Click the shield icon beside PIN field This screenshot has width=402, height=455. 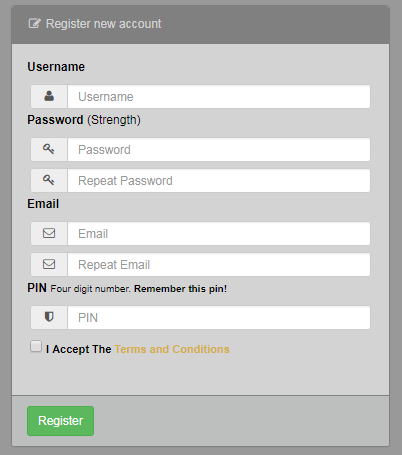click(49, 317)
